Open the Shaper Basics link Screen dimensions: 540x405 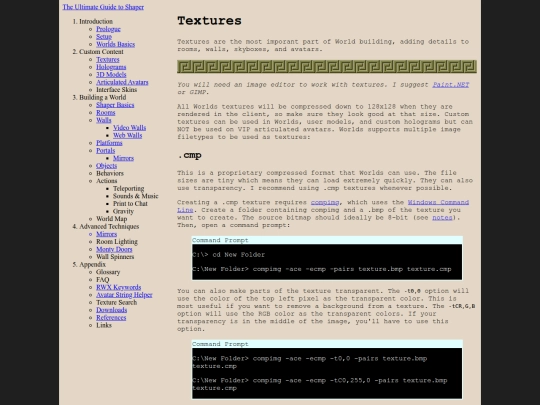pyautogui.click(x=115, y=105)
